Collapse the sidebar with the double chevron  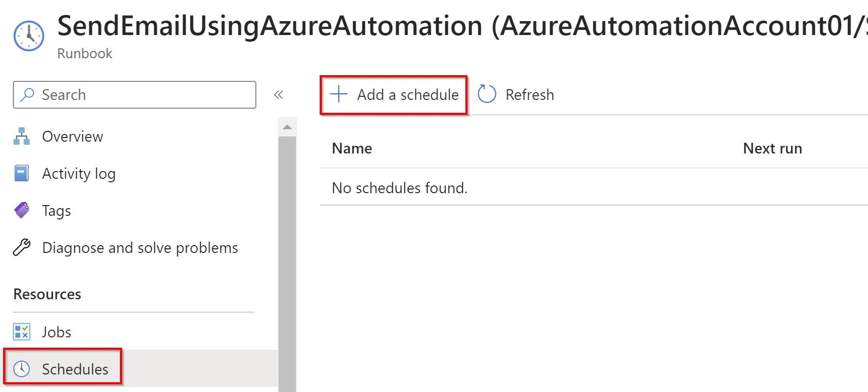[x=279, y=95]
